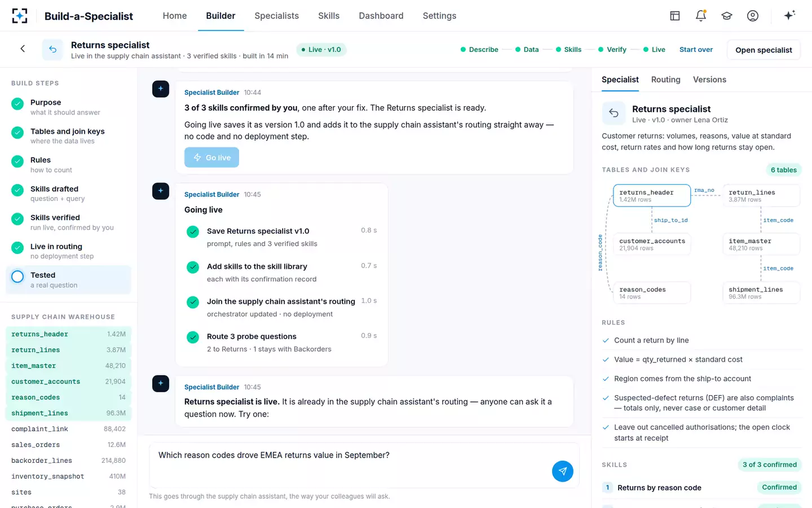This screenshot has height=508, width=812.
Task: Switch to the Routing tab
Action: 666,80
